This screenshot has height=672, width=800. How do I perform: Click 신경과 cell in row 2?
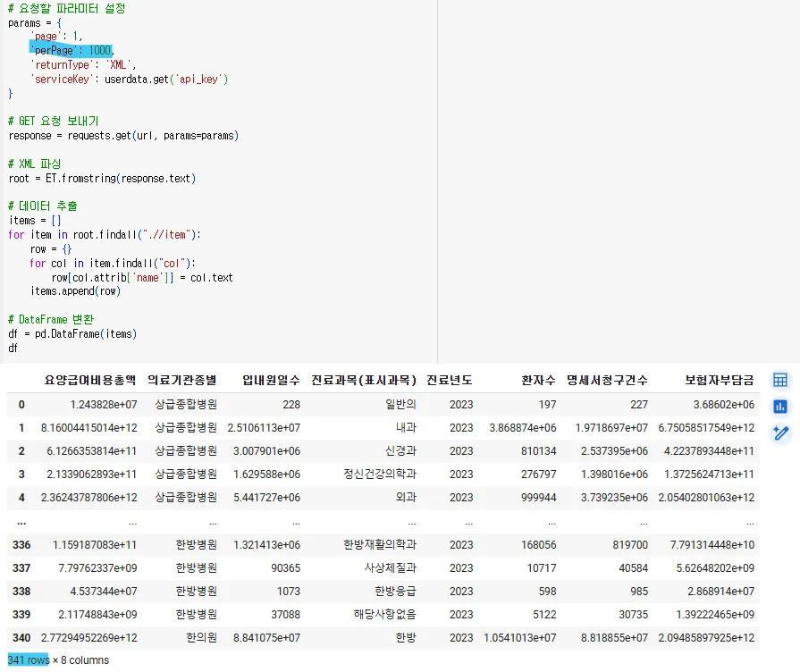click(400, 451)
